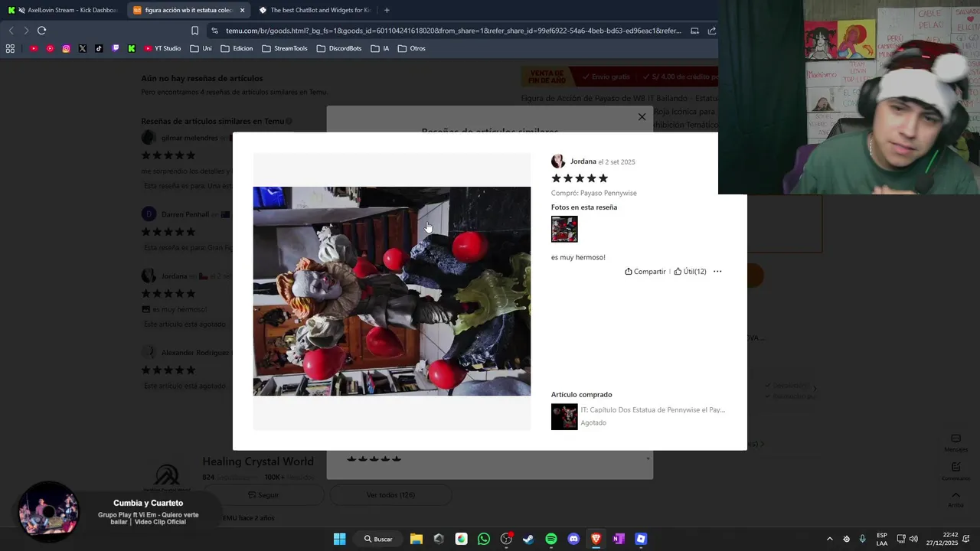Mark review as Útil (12)
The image size is (980, 551).
point(690,272)
